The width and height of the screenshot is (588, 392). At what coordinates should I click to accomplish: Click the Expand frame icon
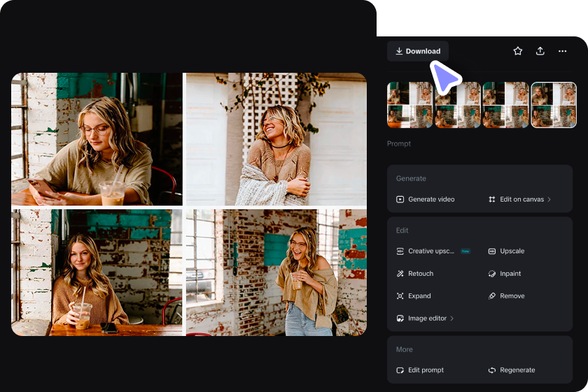[400, 296]
